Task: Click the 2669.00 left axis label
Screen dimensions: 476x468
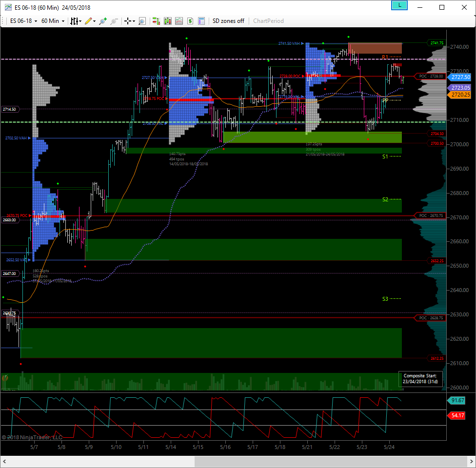Action: 10,220
